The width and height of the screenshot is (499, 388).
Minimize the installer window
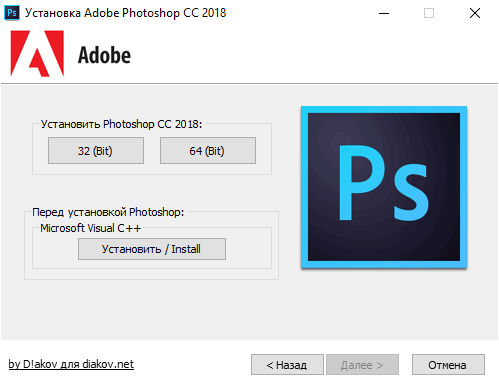point(384,13)
